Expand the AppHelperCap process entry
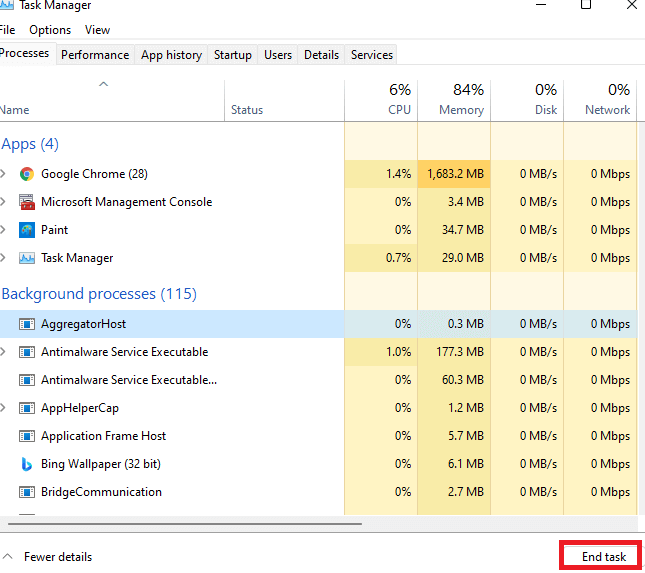This screenshot has height=573, width=645. coord(4,408)
